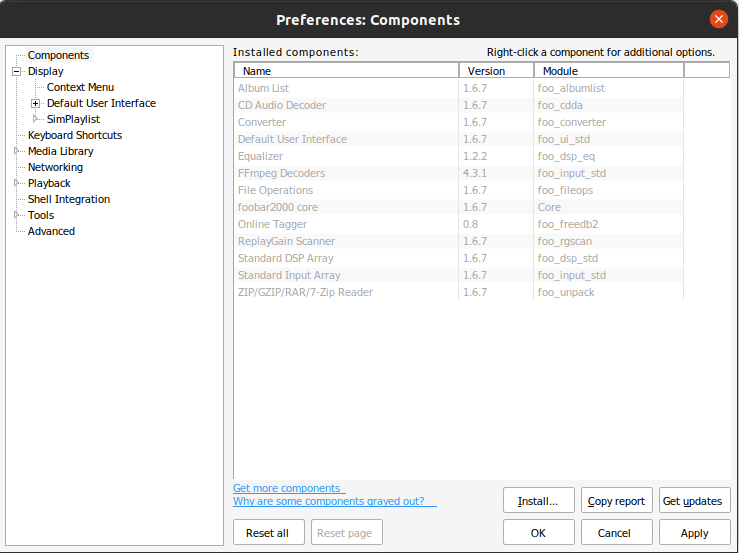739x553 pixels.
Task: Expand the Tools tree node
Action: pyautogui.click(x=16, y=215)
